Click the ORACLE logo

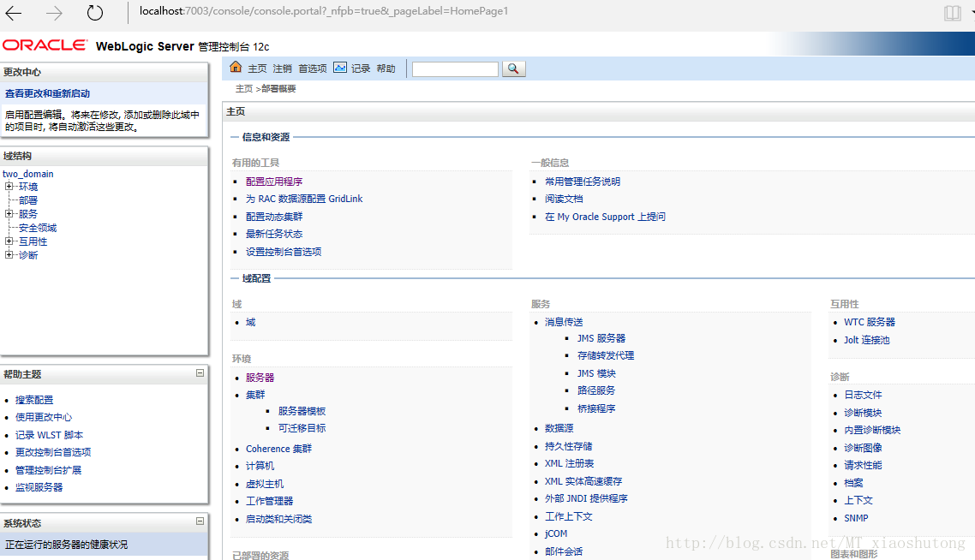45,45
